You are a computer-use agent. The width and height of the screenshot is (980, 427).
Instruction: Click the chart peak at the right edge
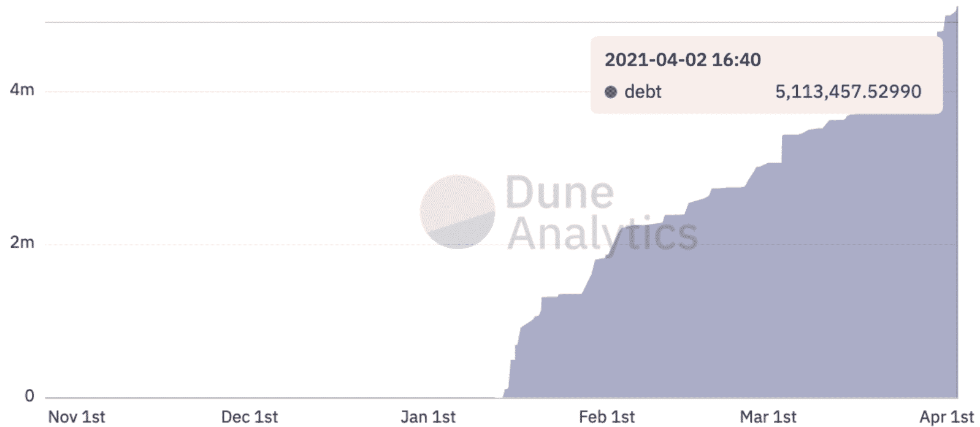(955, 9)
